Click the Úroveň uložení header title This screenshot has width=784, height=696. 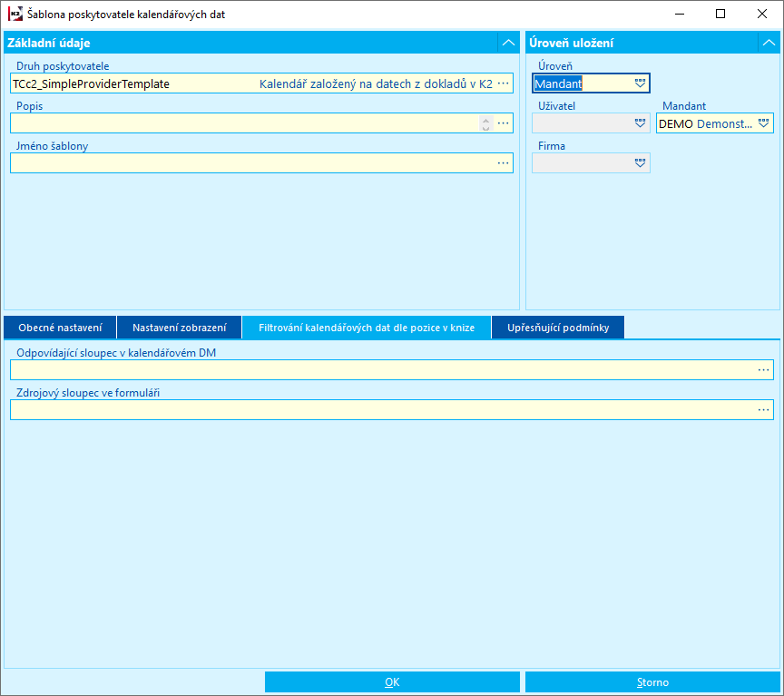(x=571, y=43)
